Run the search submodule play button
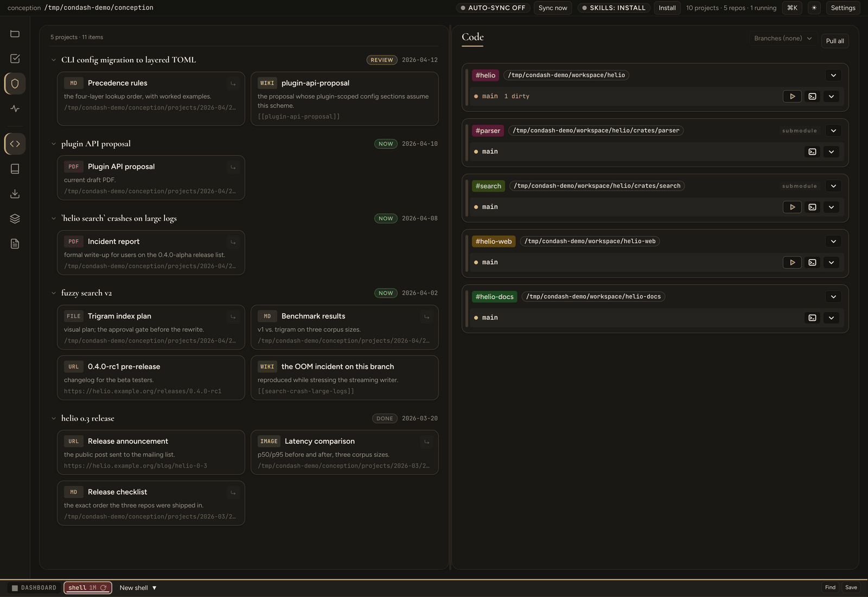The image size is (868, 597). click(792, 207)
